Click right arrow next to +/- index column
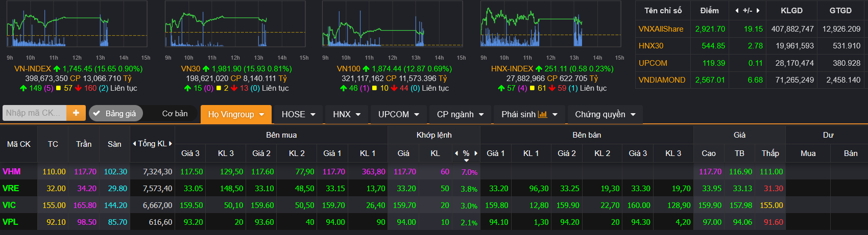The height and width of the screenshot is (235, 868). coord(758,11)
